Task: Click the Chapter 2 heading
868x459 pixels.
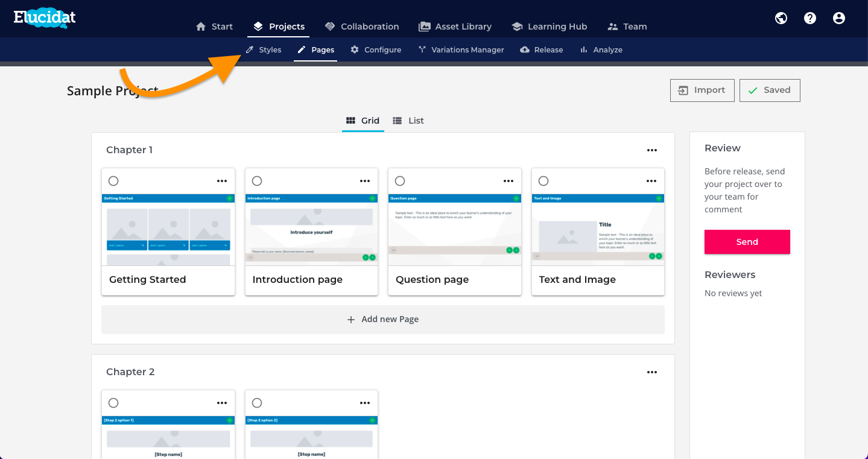Action: click(x=130, y=372)
